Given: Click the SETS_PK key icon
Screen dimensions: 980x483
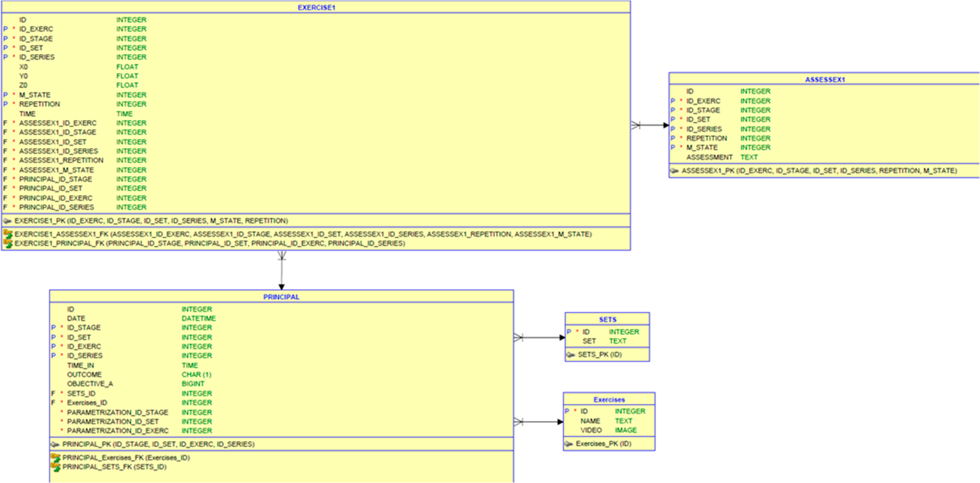Looking at the screenshot, I should coord(570,355).
